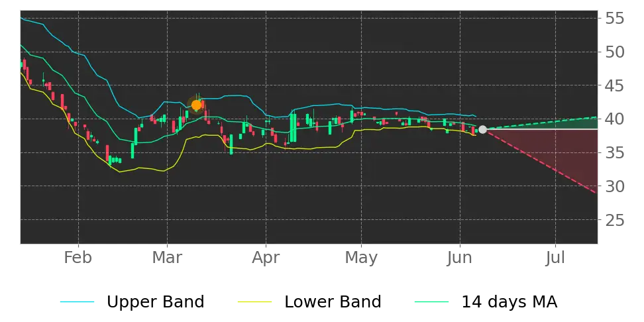Click the 40 y-axis value

coord(615,119)
